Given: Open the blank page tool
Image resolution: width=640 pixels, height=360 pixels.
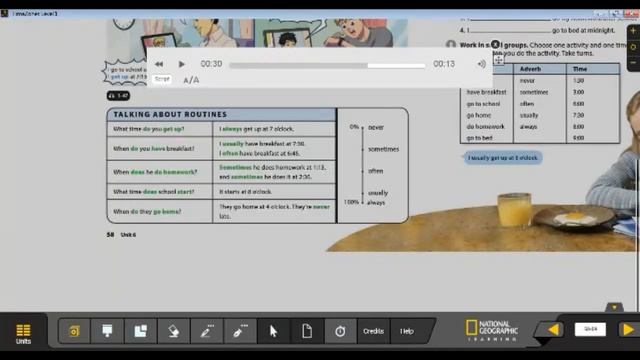Looking at the screenshot, I should 307,331.
